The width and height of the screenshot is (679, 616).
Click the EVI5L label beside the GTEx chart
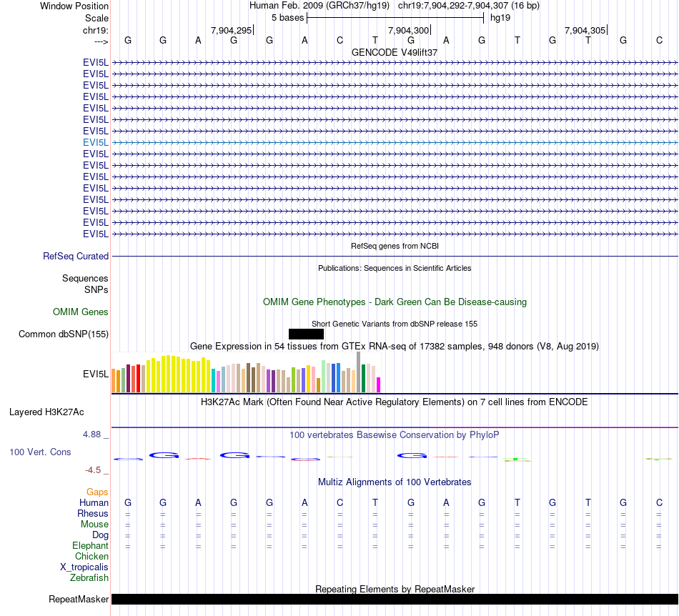click(x=96, y=374)
